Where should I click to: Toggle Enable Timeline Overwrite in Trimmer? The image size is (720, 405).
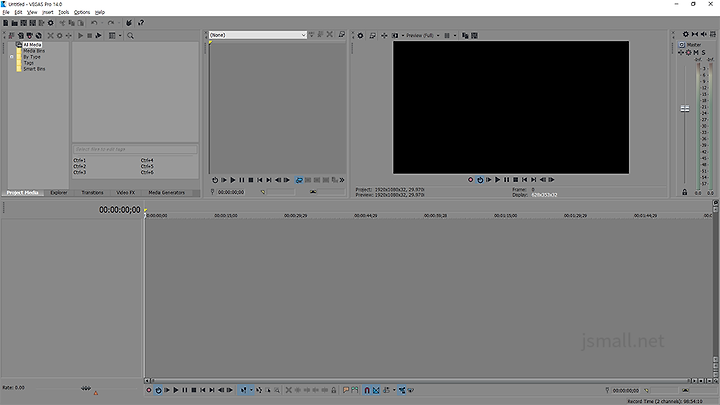[x=299, y=180]
